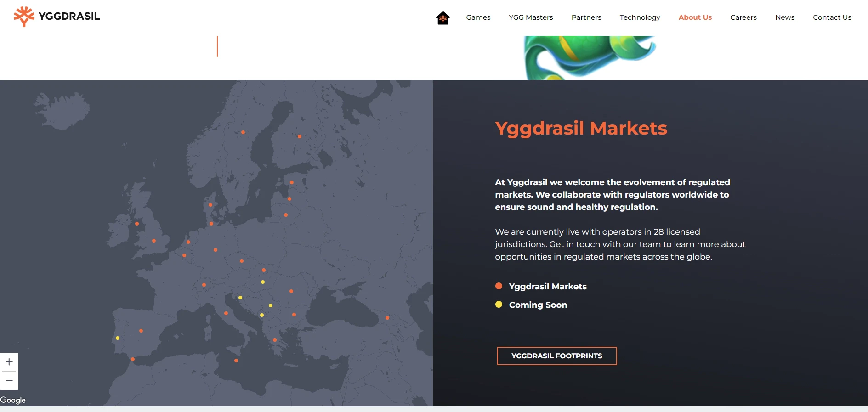Visit the News page
Viewport: 868px width, 412px height.
click(x=784, y=17)
